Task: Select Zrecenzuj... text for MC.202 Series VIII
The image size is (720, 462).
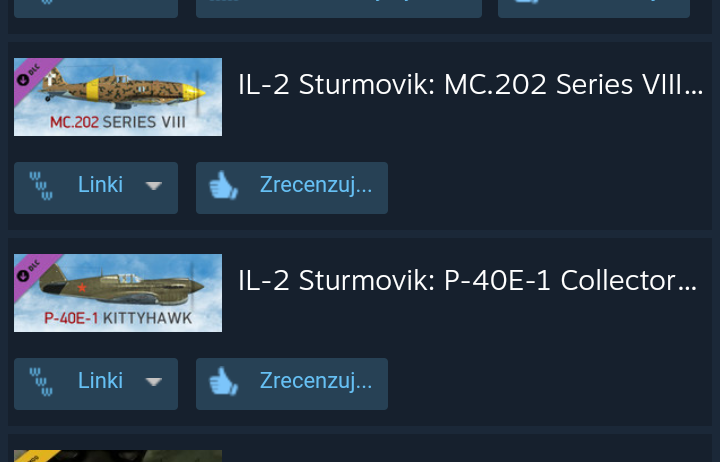Action: pyautogui.click(x=316, y=186)
